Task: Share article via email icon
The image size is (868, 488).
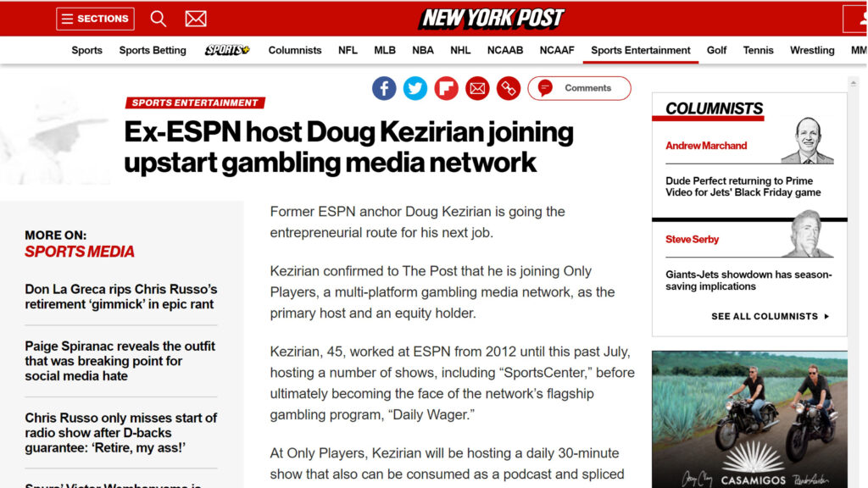Action: (x=477, y=88)
